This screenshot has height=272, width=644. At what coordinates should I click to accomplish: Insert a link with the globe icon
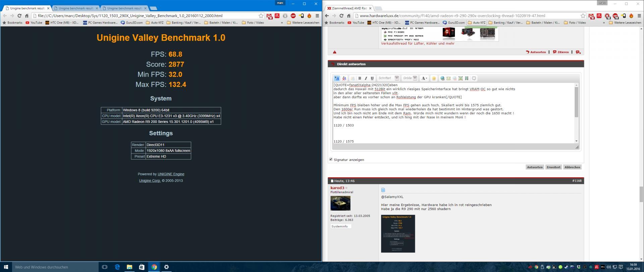click(442, 78)
